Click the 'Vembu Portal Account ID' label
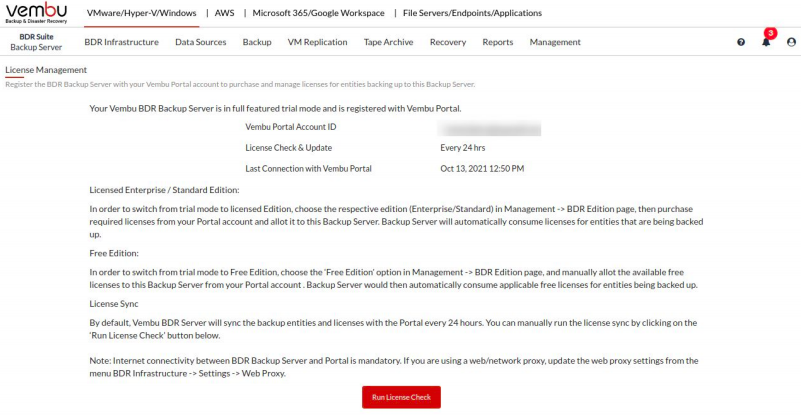The width and height of the screenshot is (801, 416). [291, 127]
